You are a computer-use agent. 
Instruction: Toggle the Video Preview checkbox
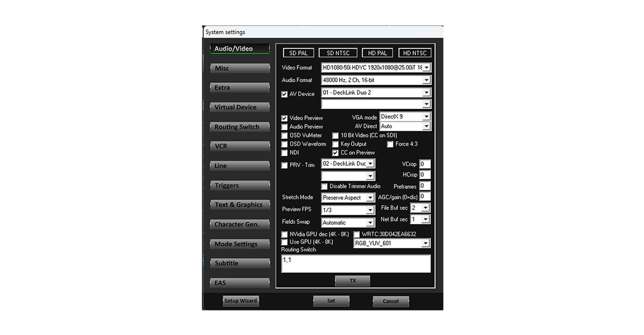[x=284, y=118]
